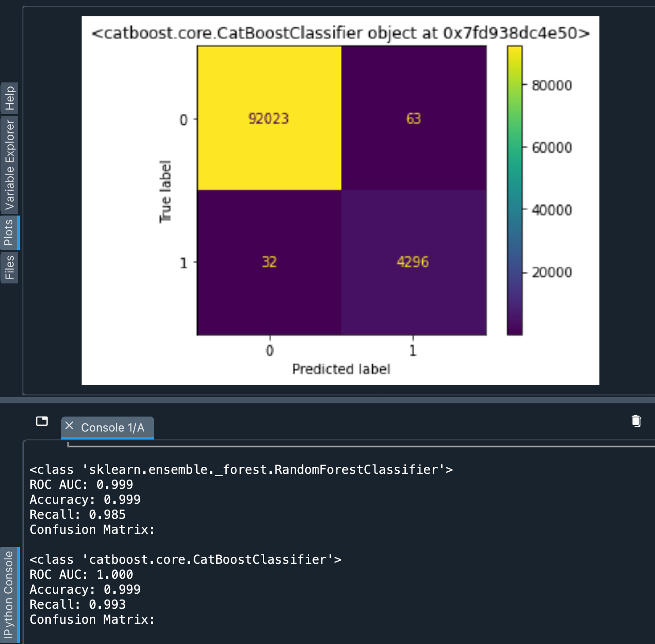Screen dimensions: 655x644
Task: Click the viridis colorbar in the plot
Action: [x=514, y=190]
